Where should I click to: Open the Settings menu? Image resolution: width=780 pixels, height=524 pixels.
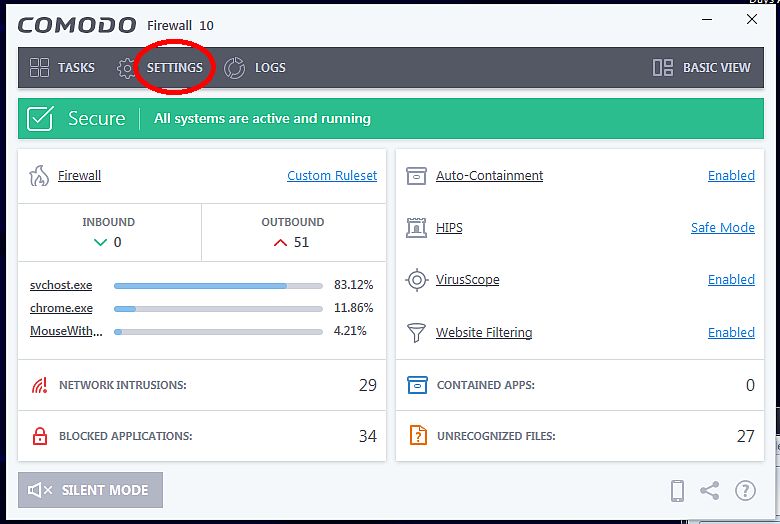(174, 68)
